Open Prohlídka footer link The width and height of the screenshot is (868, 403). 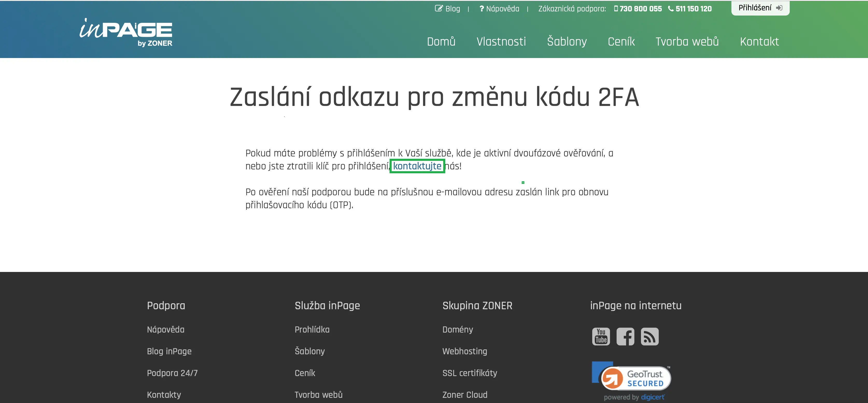[312, 329]
